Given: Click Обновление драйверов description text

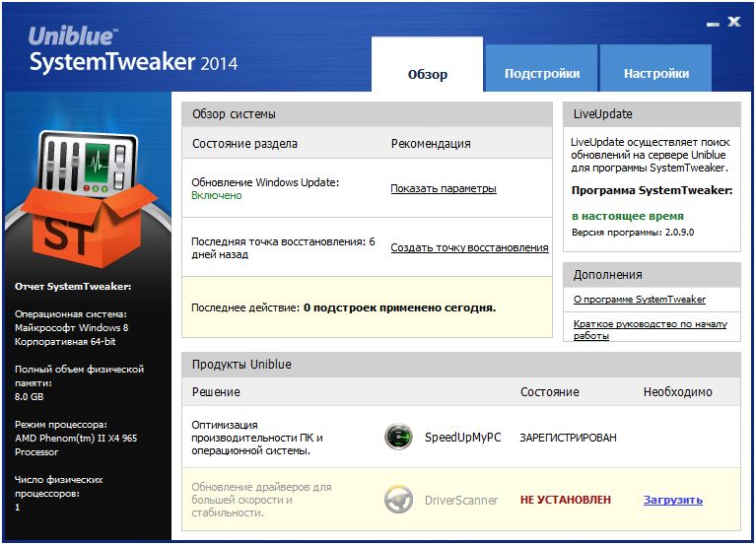Looking at the screenshot, I should pyautogui.click(x=261, y=500).
